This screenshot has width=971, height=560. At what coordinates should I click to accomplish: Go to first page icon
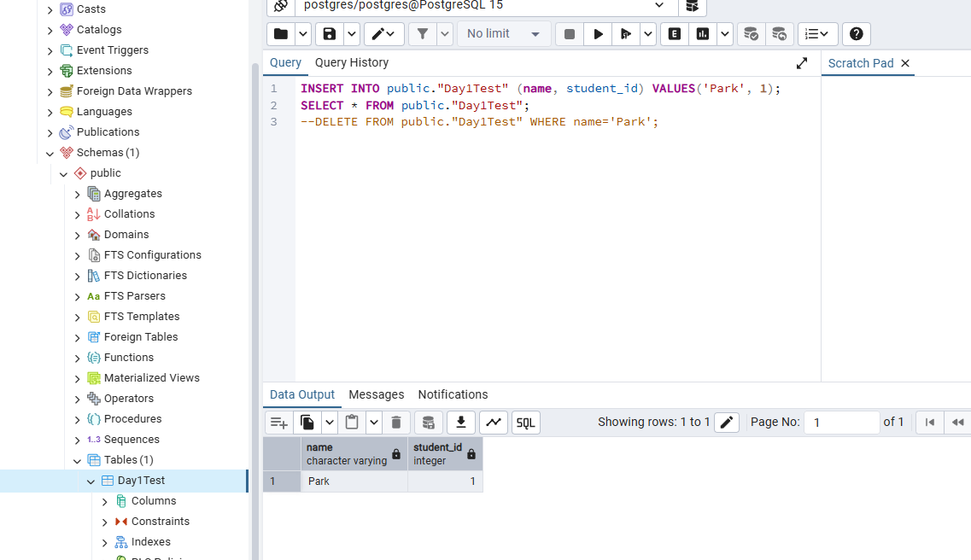click(929, 423)
